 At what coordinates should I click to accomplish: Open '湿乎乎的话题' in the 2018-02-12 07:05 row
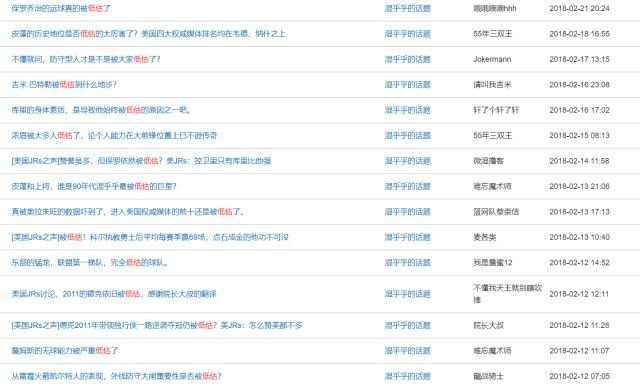tap(407, 376)
